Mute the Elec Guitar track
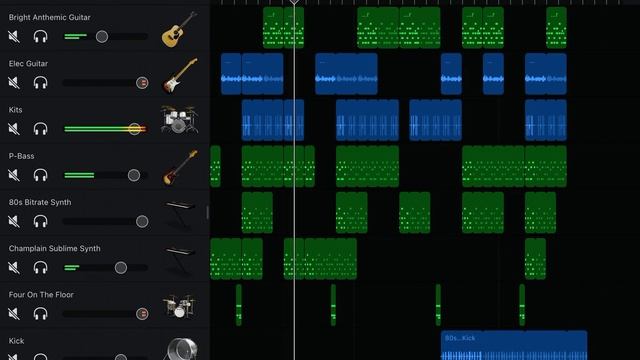640x360 pixels. click(14, 83)
